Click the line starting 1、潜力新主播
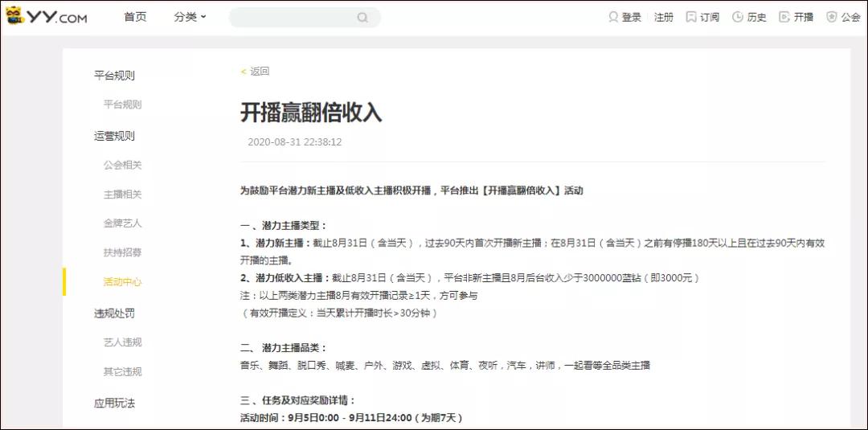Screen dimensions: 868x430 pos(533,252)
